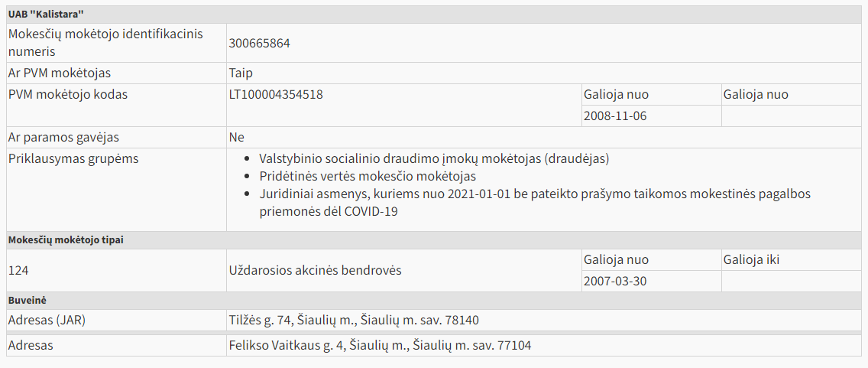Click the "Galioja iki" column header

pyautogui.click(x=751, y=260)
